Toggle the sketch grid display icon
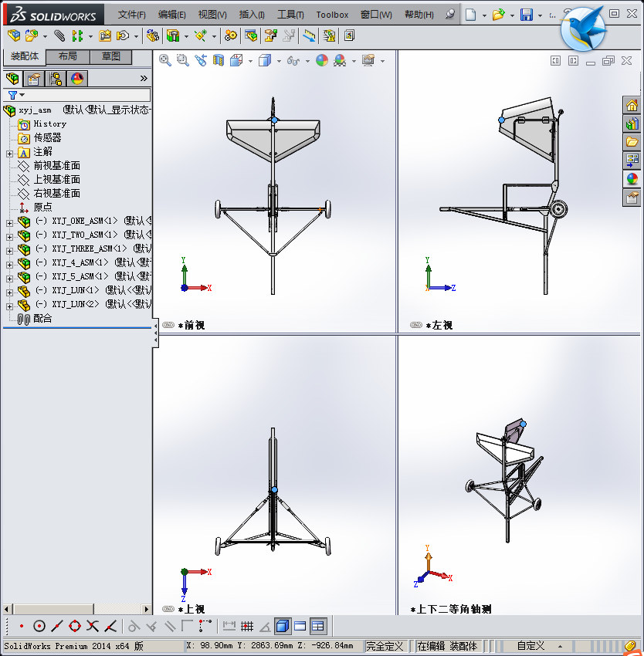 click(x=246, y=626)
